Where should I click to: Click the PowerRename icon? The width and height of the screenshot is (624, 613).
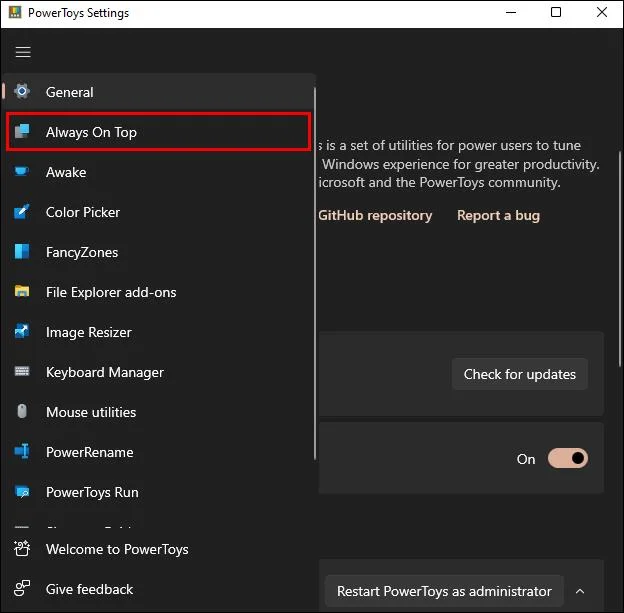coord(21,451)
